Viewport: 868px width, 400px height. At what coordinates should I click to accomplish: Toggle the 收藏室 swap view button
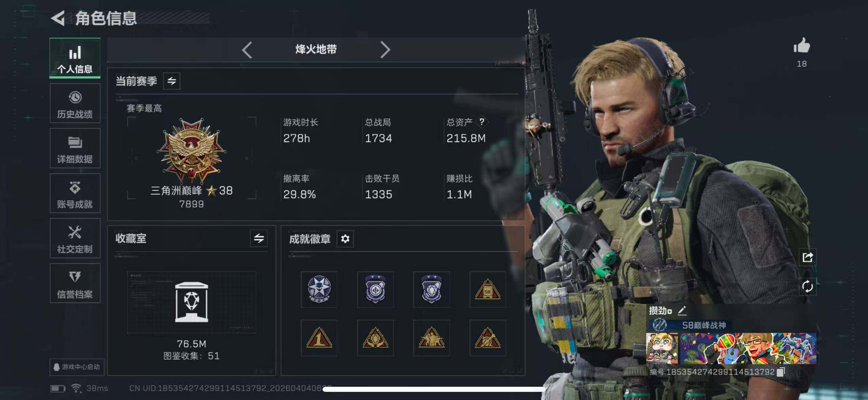(259, 238)
